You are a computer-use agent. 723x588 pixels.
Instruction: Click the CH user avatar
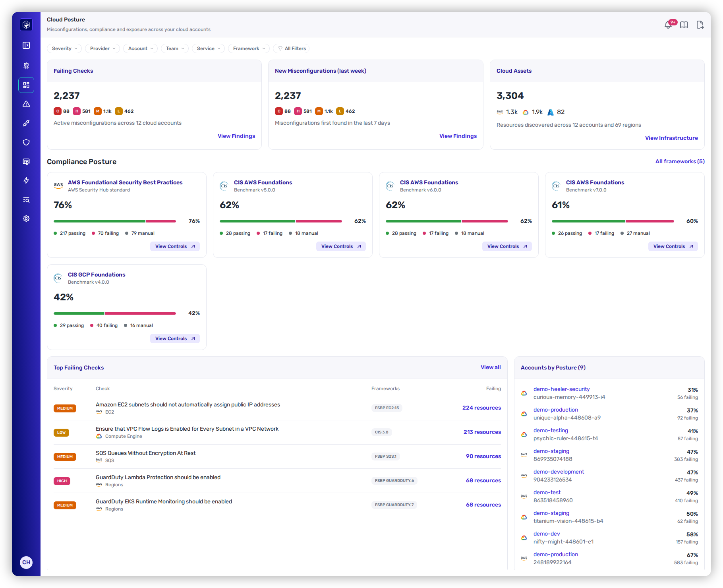pyautogui.click(x=26, y=562)
